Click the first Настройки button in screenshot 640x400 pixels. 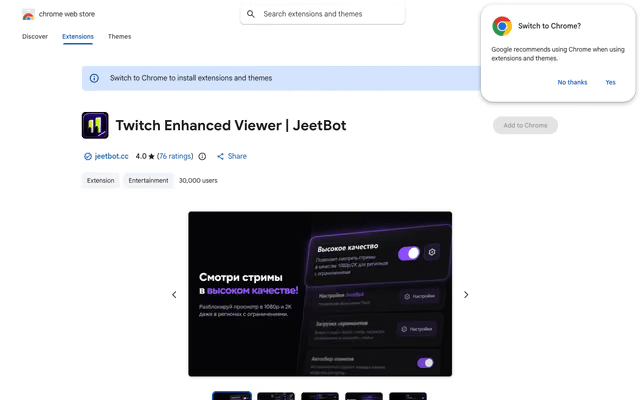419,296
